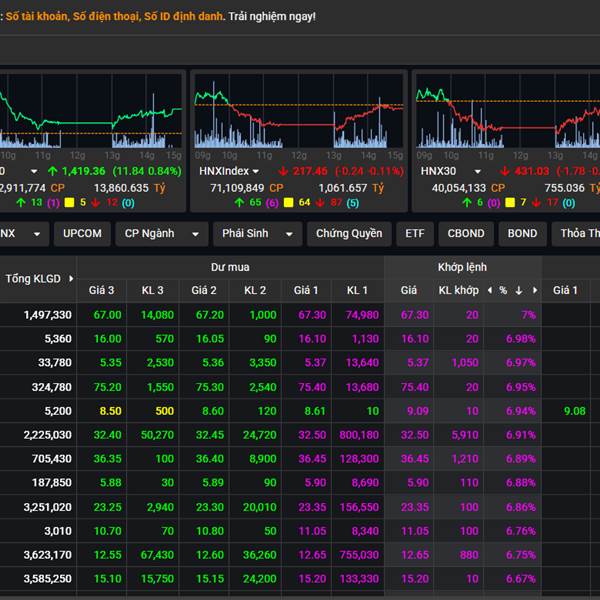
Task: Click the 9.08 sell price cell
Action: [x=574, y=411]
